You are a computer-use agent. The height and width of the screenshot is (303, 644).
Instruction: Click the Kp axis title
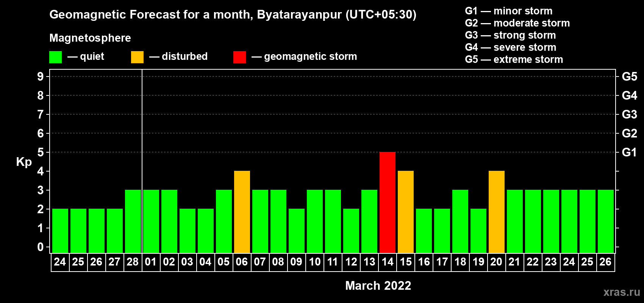pyautogui.click(x=24, y=162)
